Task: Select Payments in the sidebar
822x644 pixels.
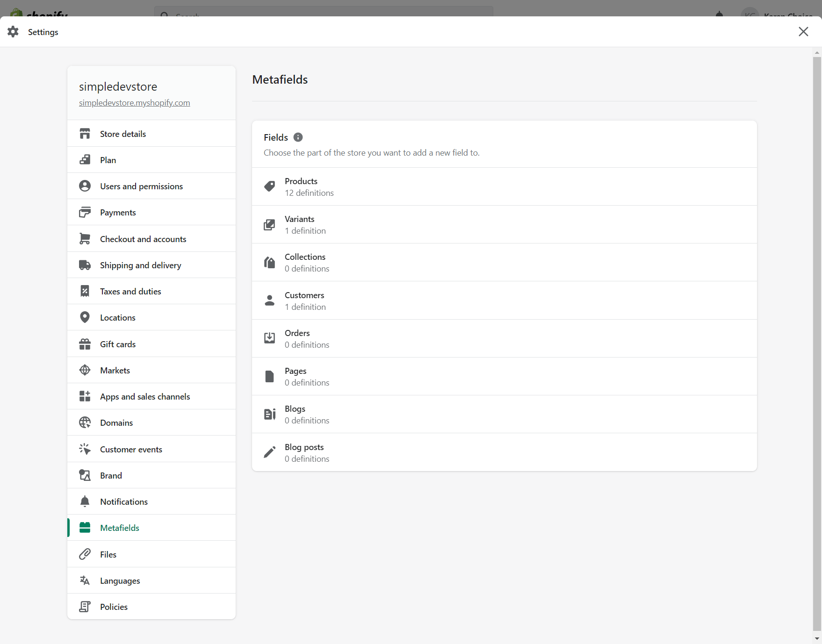Action: coord(151,212)
